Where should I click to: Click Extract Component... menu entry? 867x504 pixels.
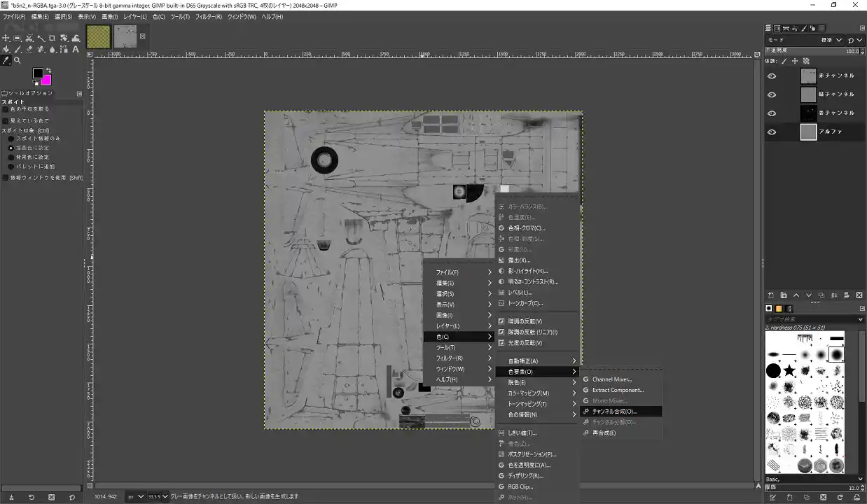coord(617,390)
